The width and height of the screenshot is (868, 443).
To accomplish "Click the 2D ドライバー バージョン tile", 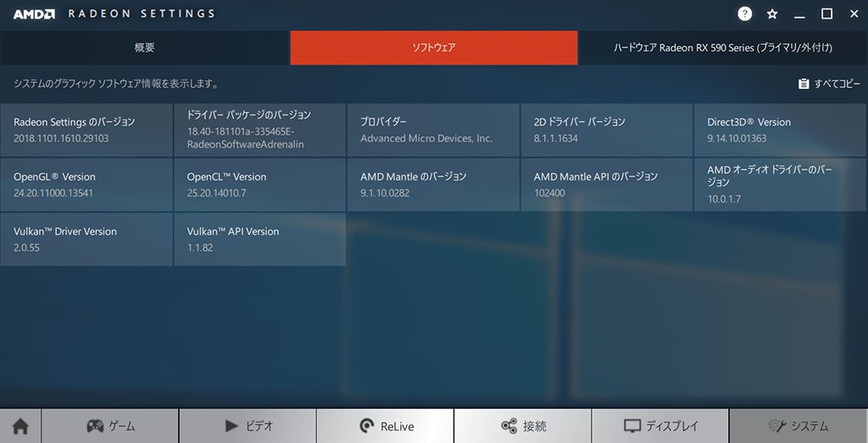I will [x=607, y=130].
